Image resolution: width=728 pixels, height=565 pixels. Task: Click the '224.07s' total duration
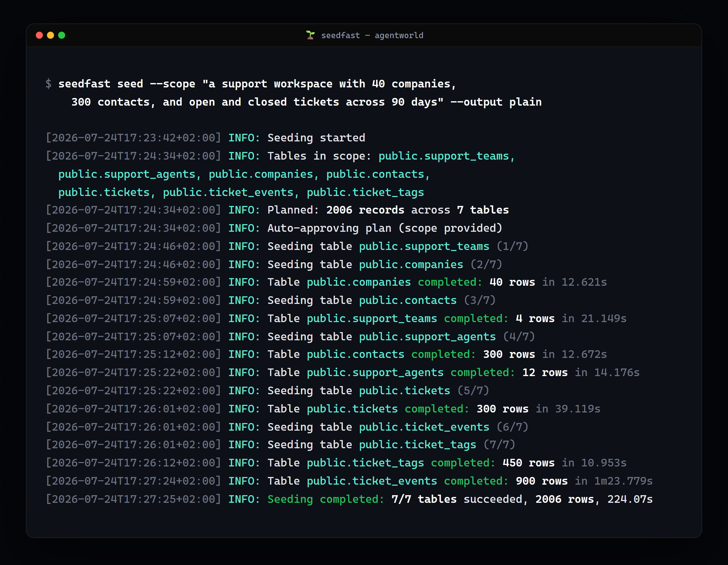click(x=630, y=499)
